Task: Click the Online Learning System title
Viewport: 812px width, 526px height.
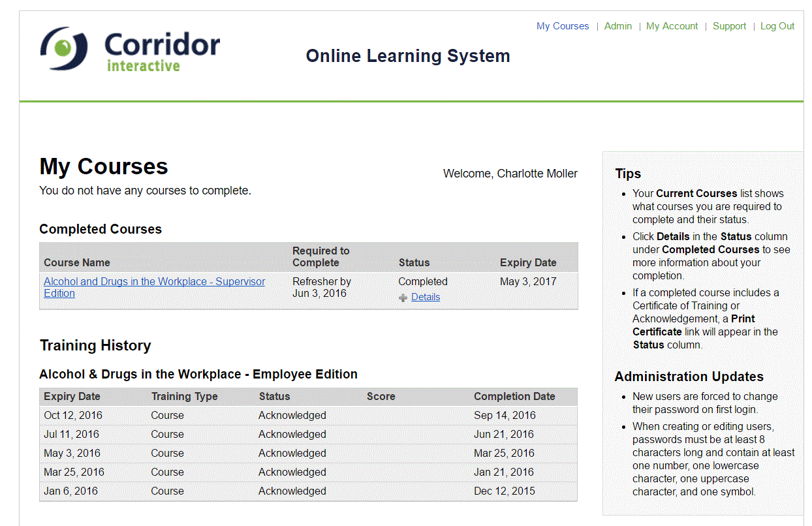Action: pyautogui.click(x=408, y=56)
